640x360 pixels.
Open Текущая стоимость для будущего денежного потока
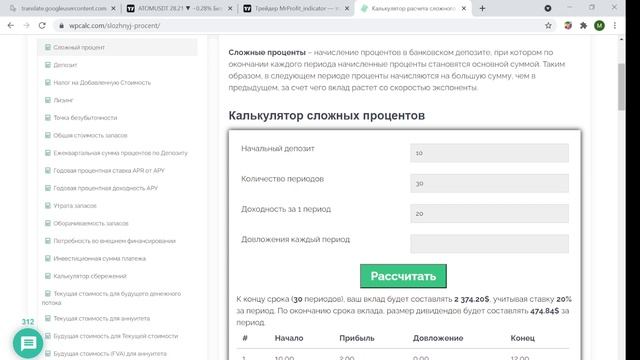click(111, 298)
